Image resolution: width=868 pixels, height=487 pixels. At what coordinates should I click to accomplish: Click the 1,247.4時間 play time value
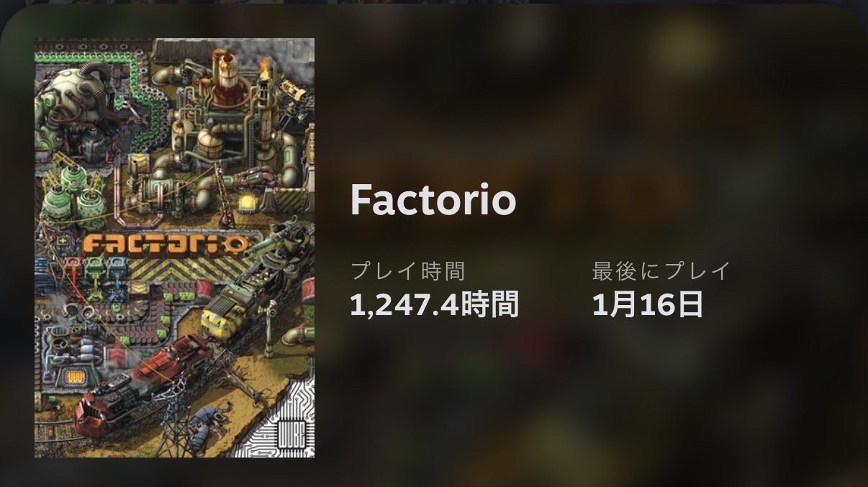point(435,305)
